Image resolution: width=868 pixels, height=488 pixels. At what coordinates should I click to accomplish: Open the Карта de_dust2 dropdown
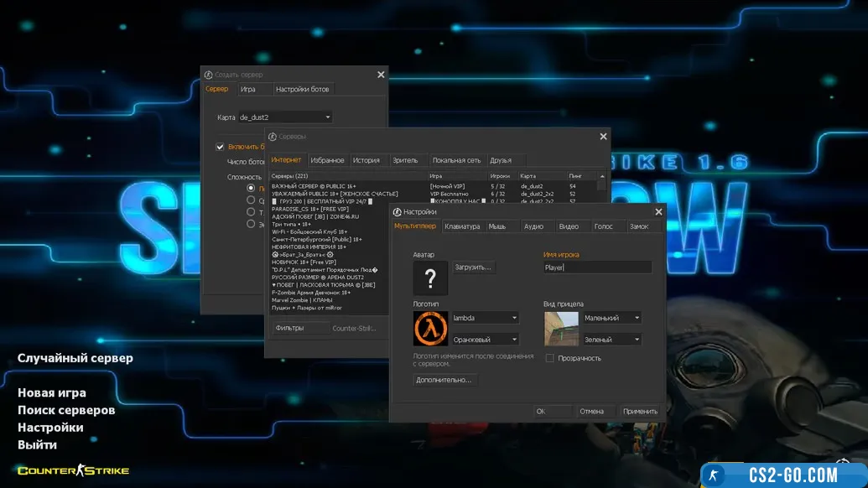[x=285, y=117]
